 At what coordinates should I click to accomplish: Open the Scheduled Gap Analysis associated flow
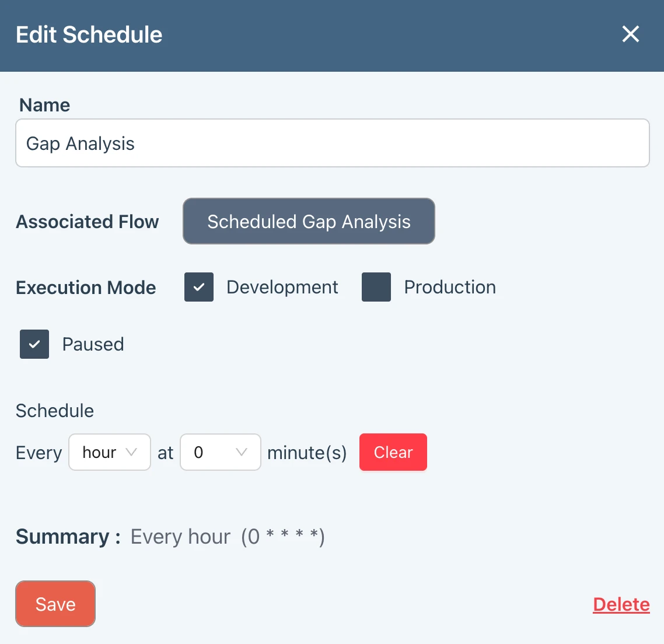click(309, 222)
